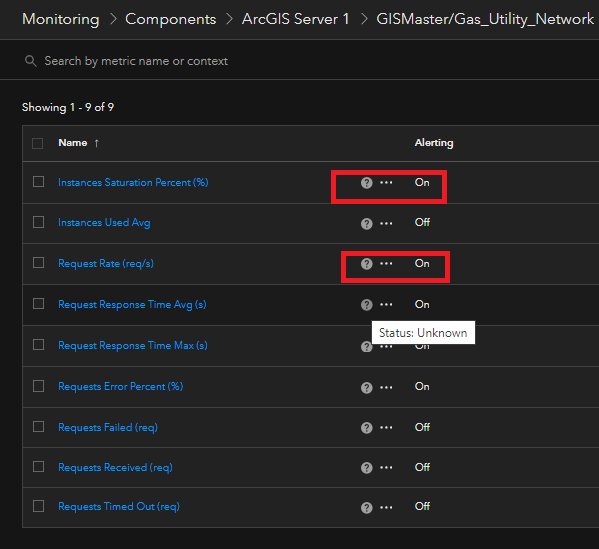
Task: Open the Request Response Time Max link
Action: (133, 345)
